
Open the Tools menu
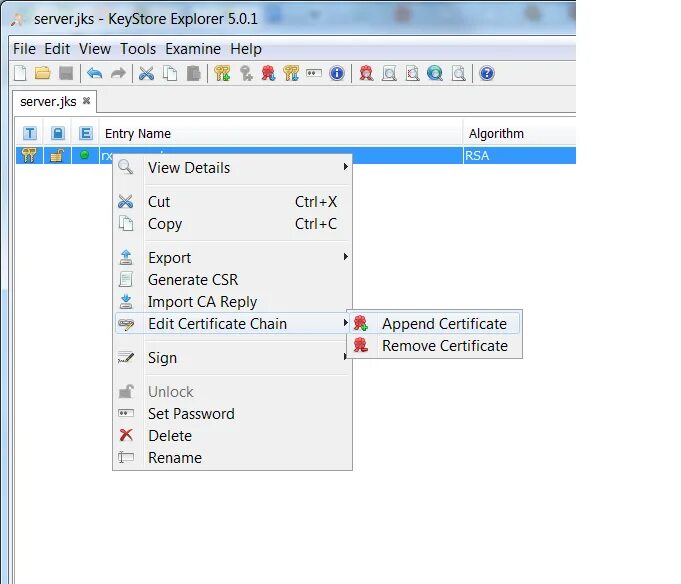[x=138, y=49]
